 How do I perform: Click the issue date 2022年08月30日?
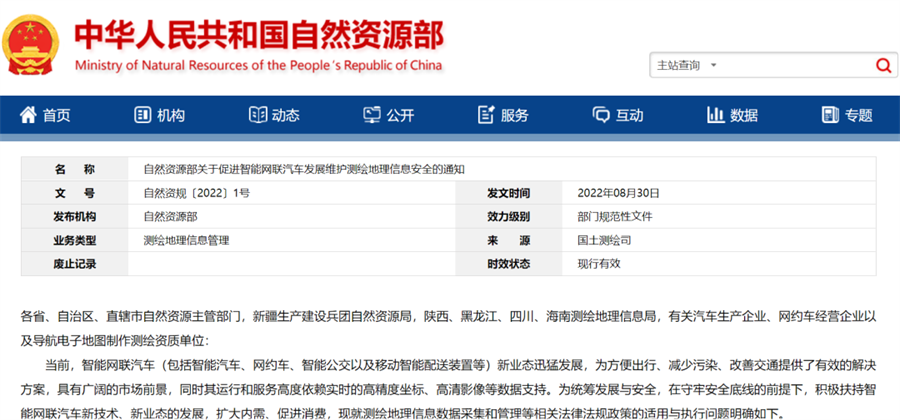coord(619,193)
